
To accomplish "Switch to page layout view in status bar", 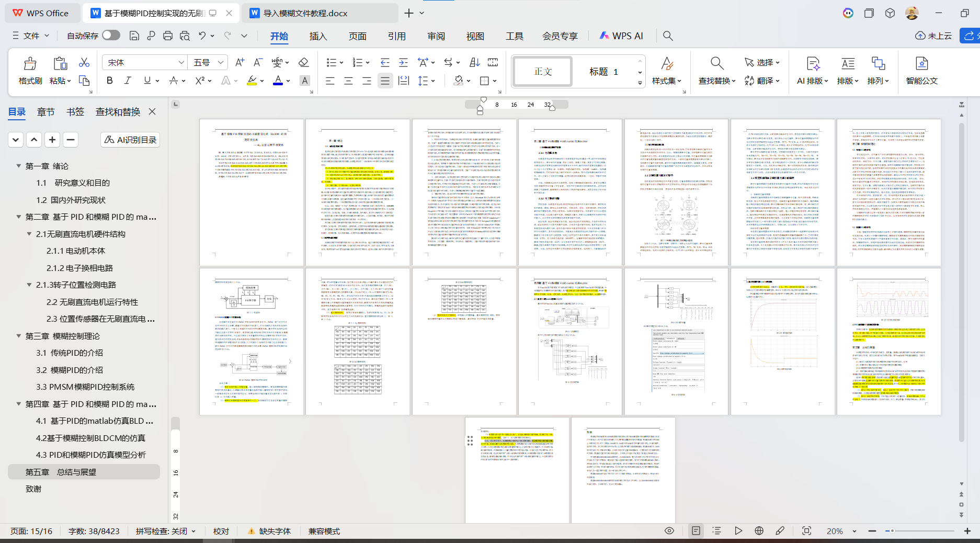I will 696,531.
